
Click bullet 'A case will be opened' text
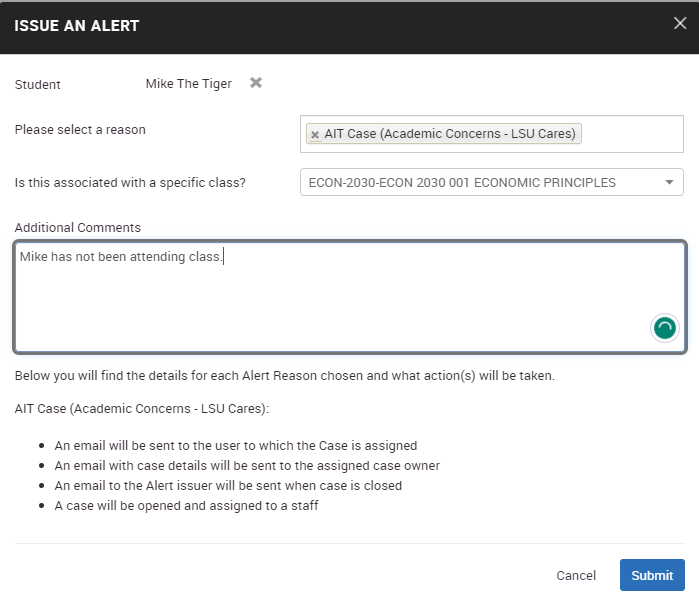(x=187, y=506)
